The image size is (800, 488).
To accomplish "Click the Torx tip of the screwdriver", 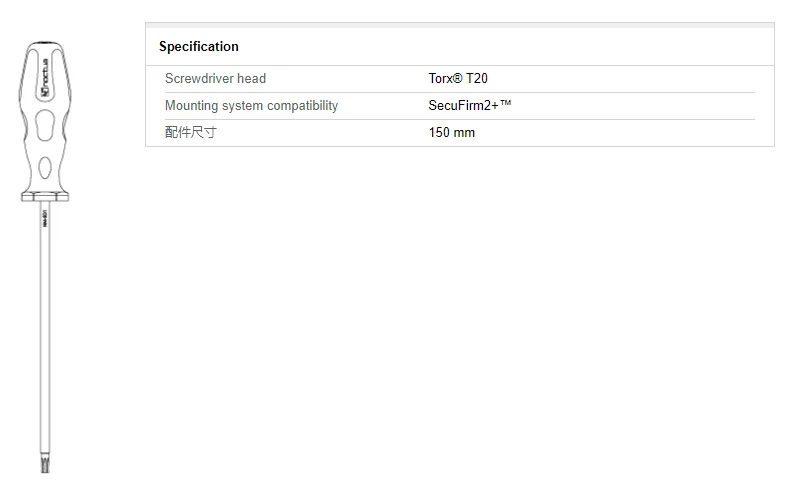I will tap(46, 465).
